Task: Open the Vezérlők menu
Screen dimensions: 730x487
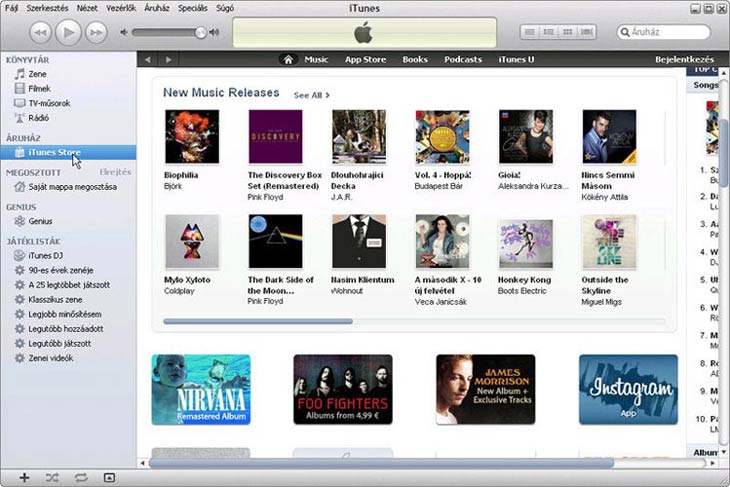Action: (x=121, y=8)
